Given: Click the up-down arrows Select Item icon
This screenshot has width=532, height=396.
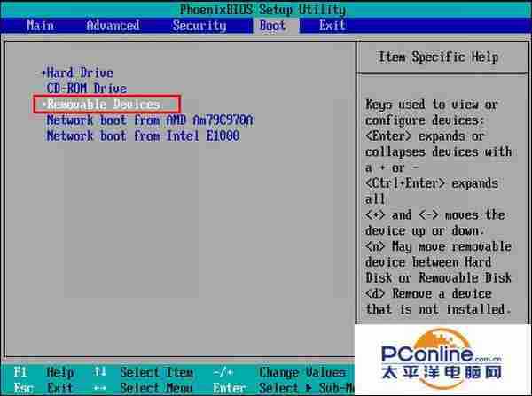Looking at the screenshot, I should 100,372.
